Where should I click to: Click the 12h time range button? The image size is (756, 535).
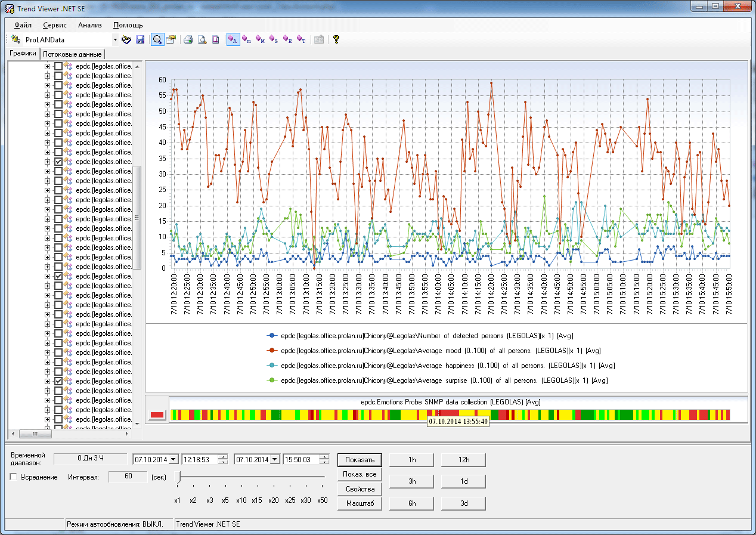(x=463, y=460)
